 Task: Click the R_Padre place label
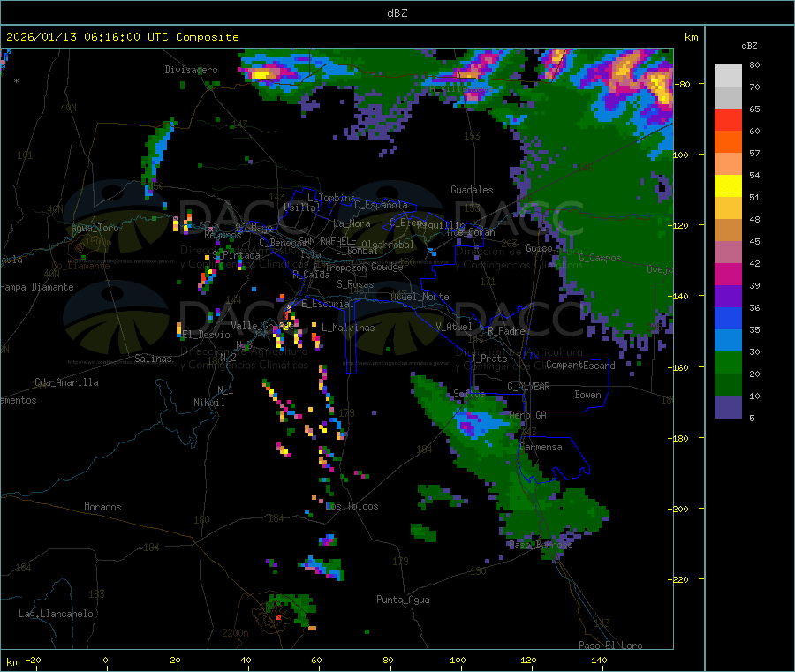click(506, 331)
